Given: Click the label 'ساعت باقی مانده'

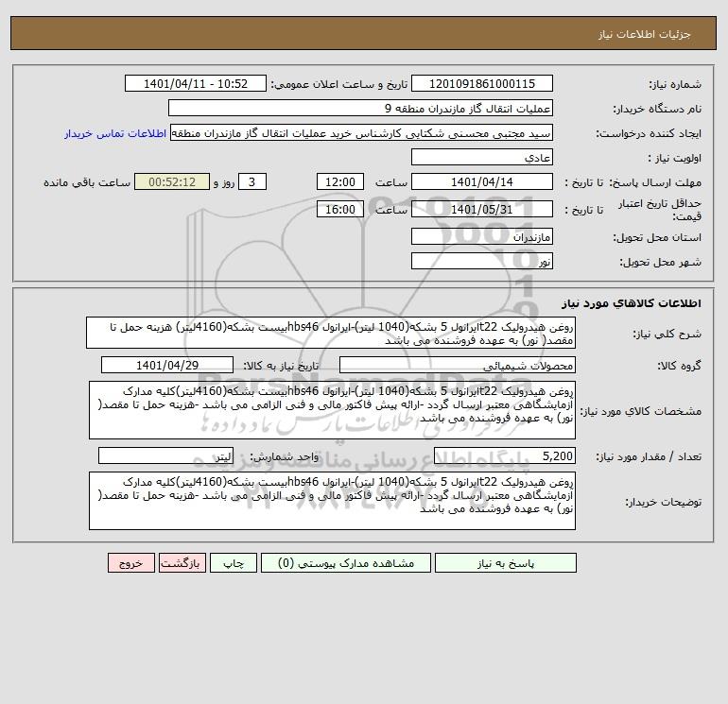Looking at the screenshot, I should point(87,182).
